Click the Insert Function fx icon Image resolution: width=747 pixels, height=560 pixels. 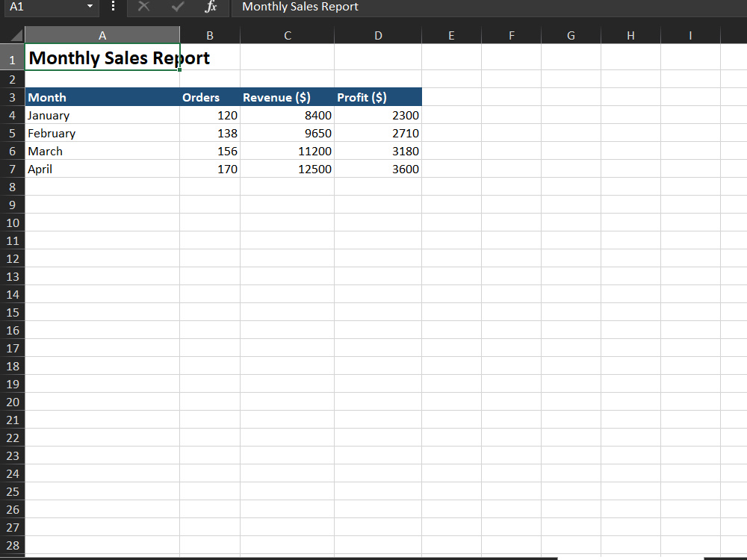click(211, 7)
